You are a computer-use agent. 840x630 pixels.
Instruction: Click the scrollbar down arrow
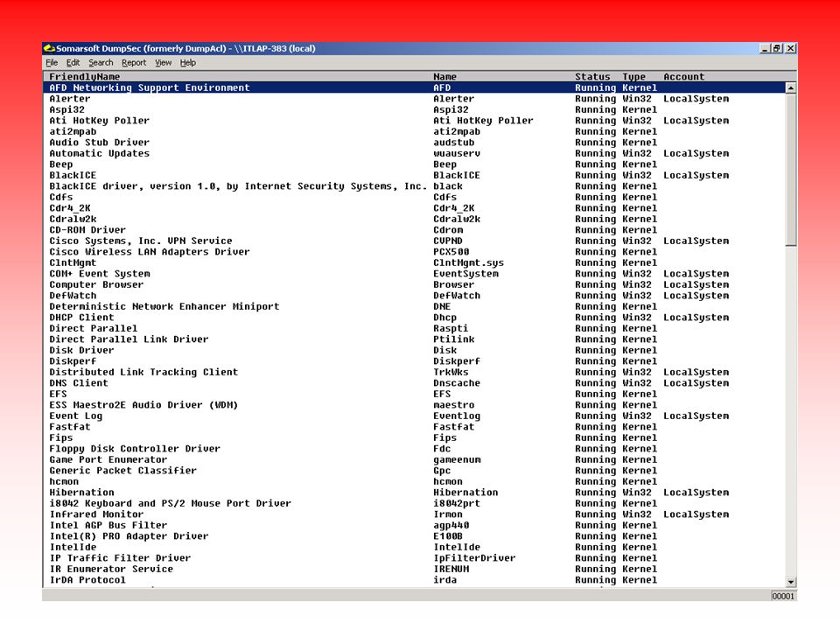click(x=791, y=582)
